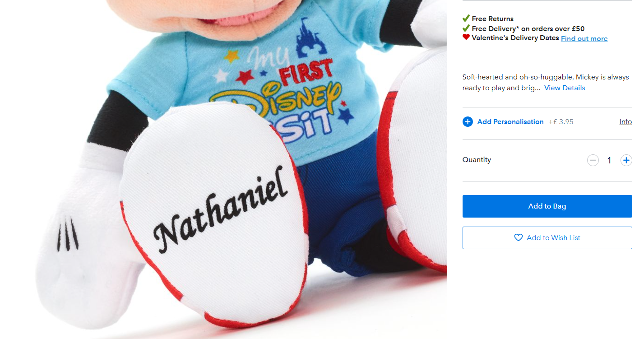This screenshot has height=339, width=644.
Task: Click the quantity value showing 1
Action: 609,160
